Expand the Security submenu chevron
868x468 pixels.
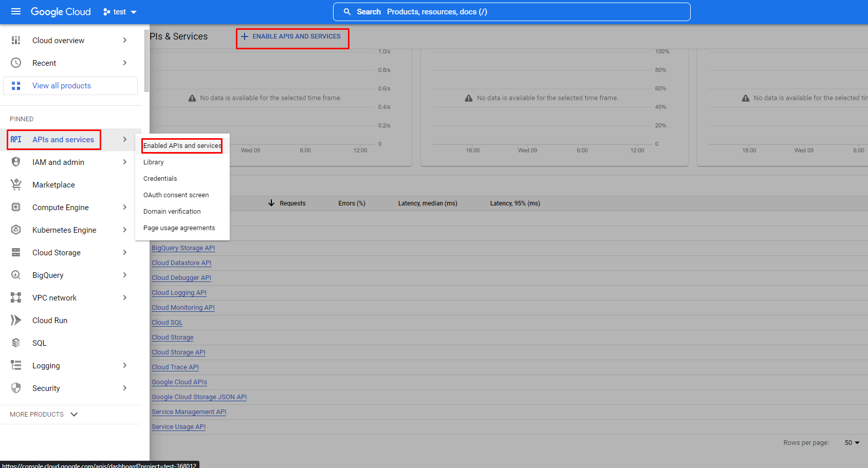(x=125, y=388)
